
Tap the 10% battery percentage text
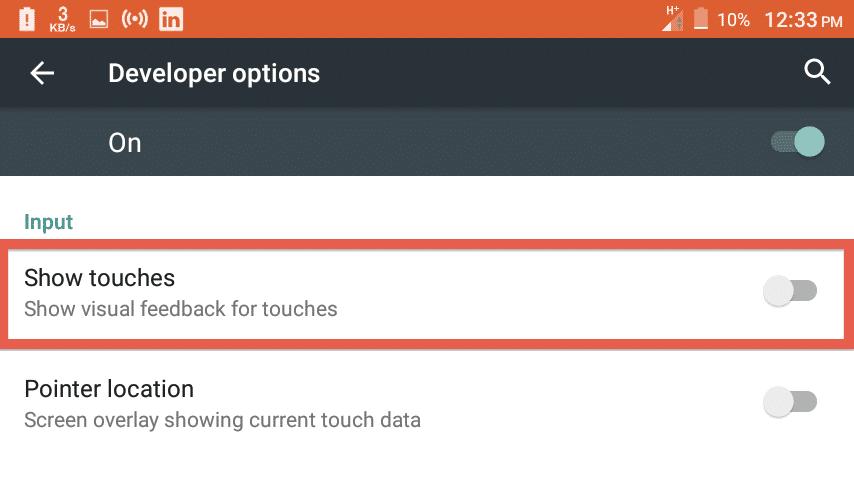pyautogui.click(x=733, y=20)
